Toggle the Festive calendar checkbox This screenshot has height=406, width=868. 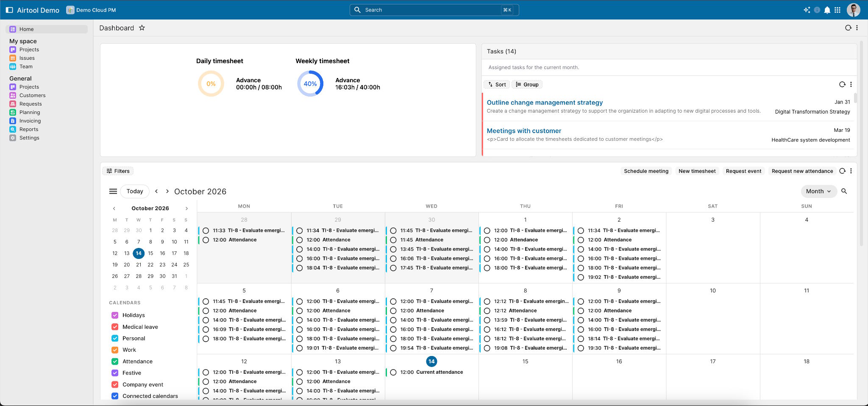coord(115,373)
